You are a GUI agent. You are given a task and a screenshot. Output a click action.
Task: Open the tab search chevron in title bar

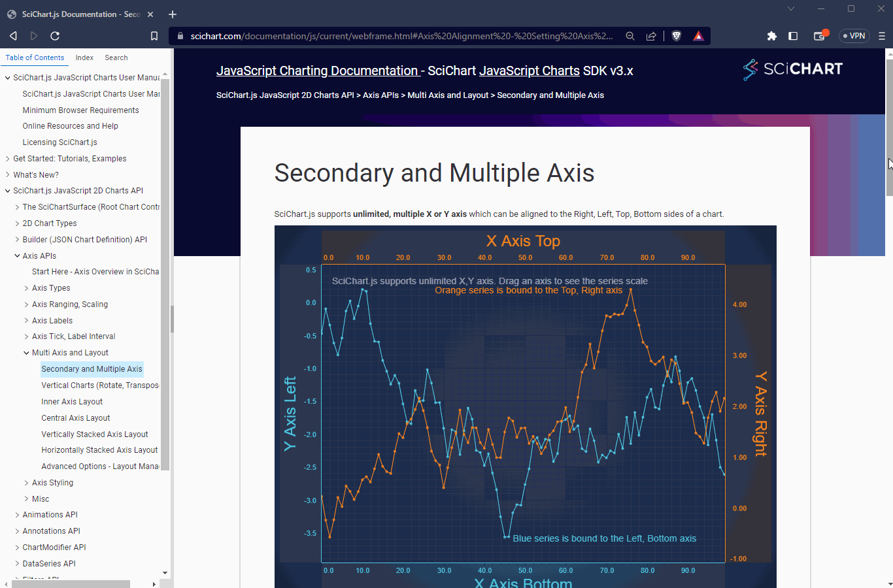click(791, 8)
